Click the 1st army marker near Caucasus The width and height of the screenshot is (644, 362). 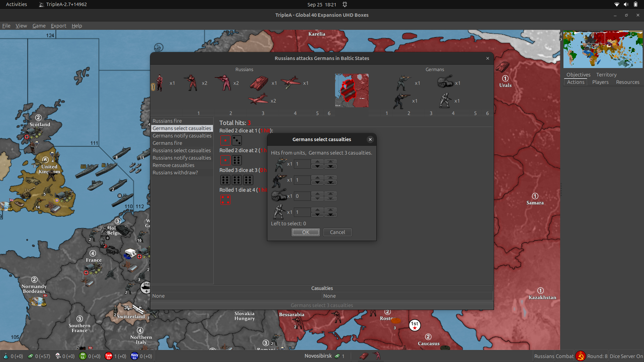(415, 325)
